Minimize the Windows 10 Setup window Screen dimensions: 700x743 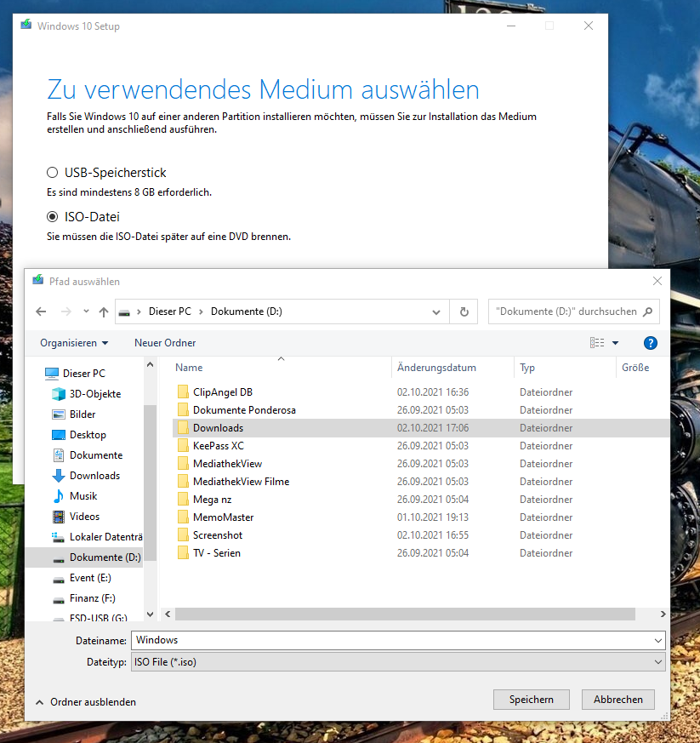pos(511,26)
